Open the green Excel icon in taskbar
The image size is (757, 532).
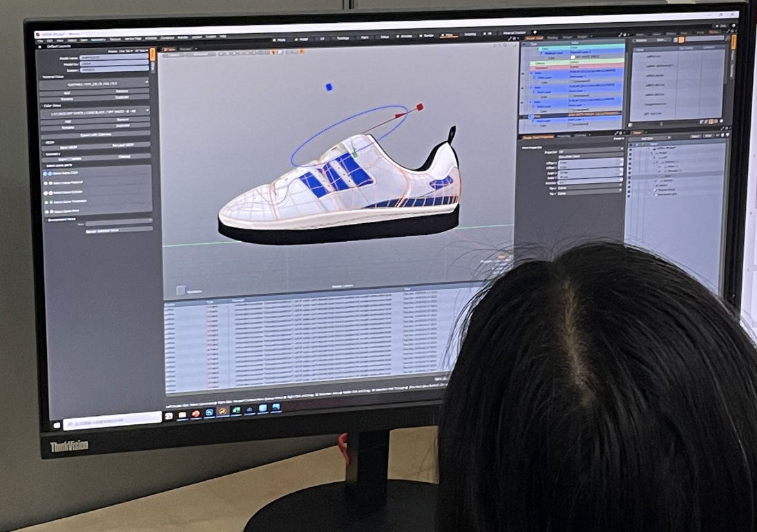point(236,410)
